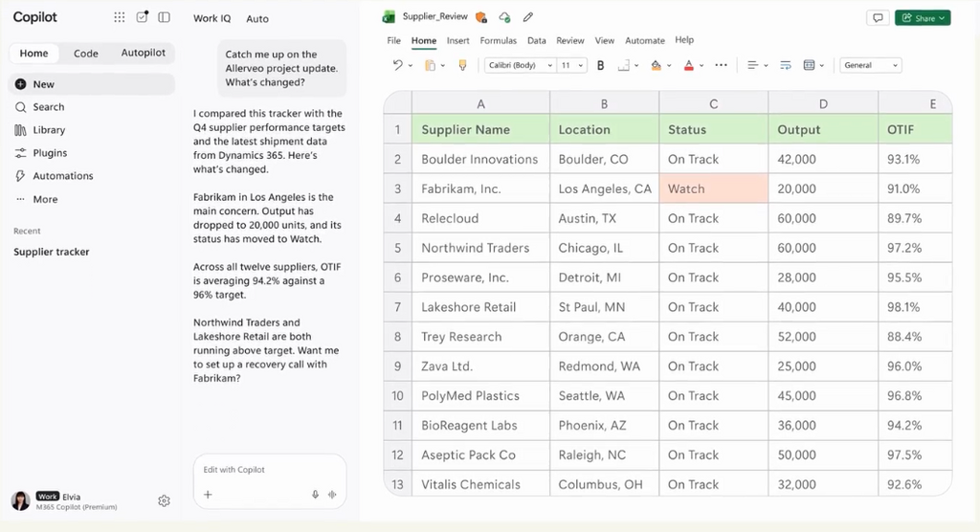The image size is (980, 532).
Task: Open Search in Copilot sidebar
Action: pos(91,107)
